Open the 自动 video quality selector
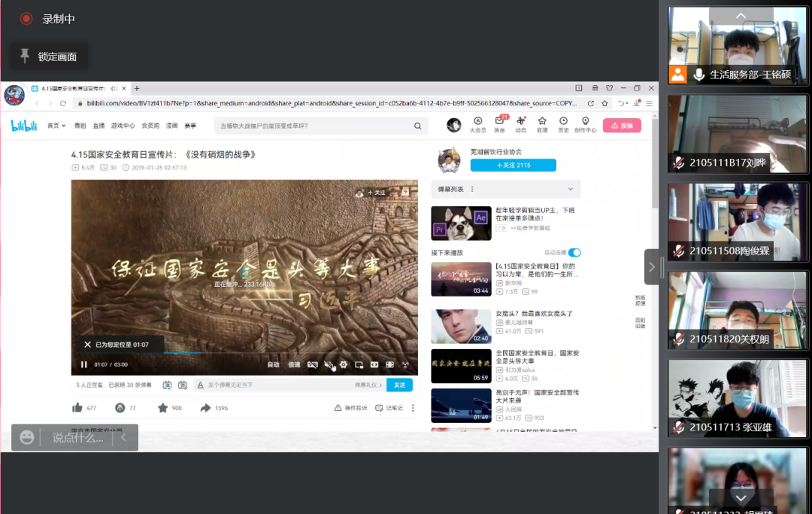 274,365
